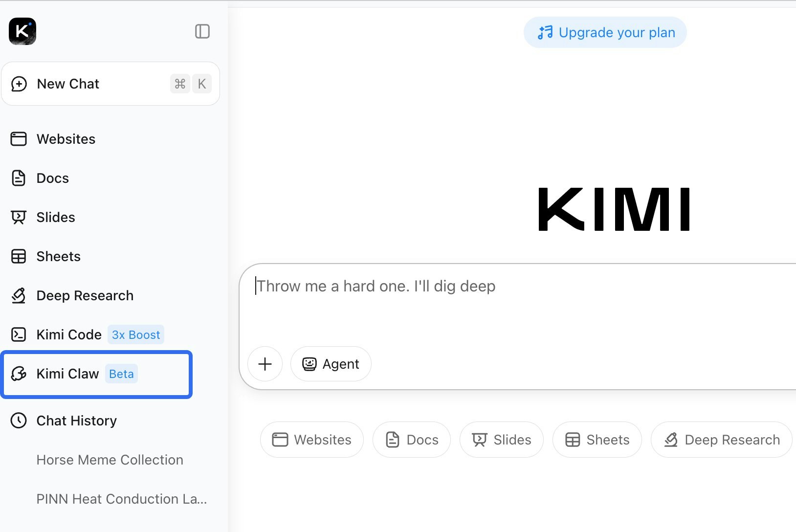Open Deep Research via its microscope icon
Screen dimensions: 796x532
[19, 295]
